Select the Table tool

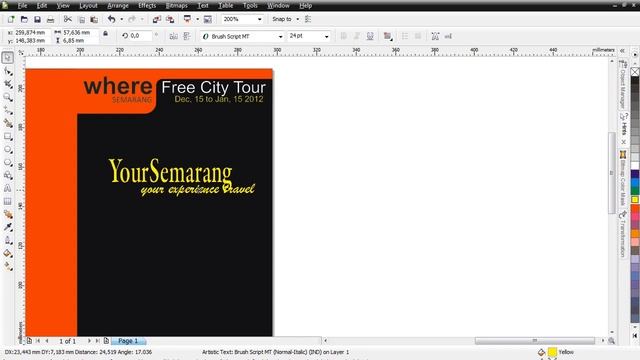[8, 201]
